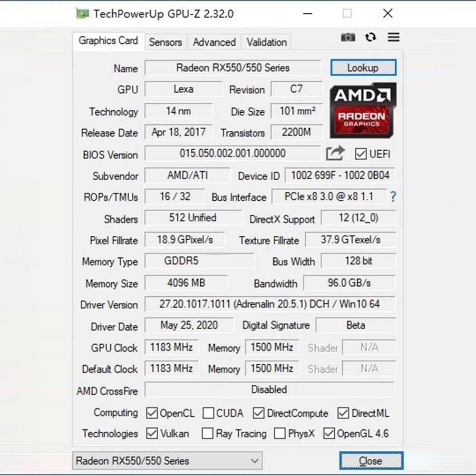
Task: Click the refresh arrows icon
Action: tap(370, 38)
